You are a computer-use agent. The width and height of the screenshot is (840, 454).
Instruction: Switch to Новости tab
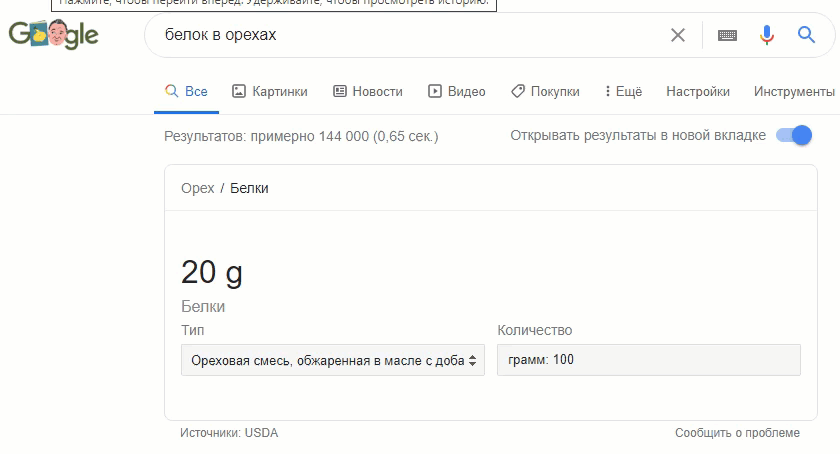coord(368,92)
